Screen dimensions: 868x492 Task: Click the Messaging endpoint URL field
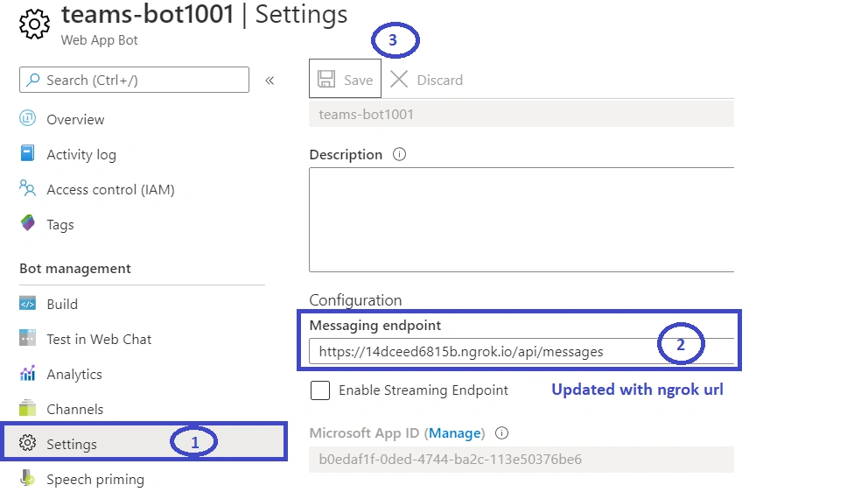click(x=521, y=351)
